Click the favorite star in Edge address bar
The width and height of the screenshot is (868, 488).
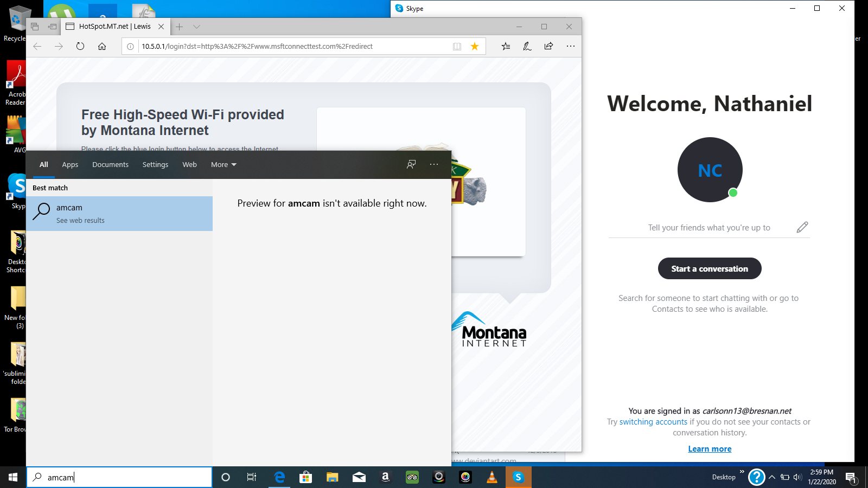[475, 46]
